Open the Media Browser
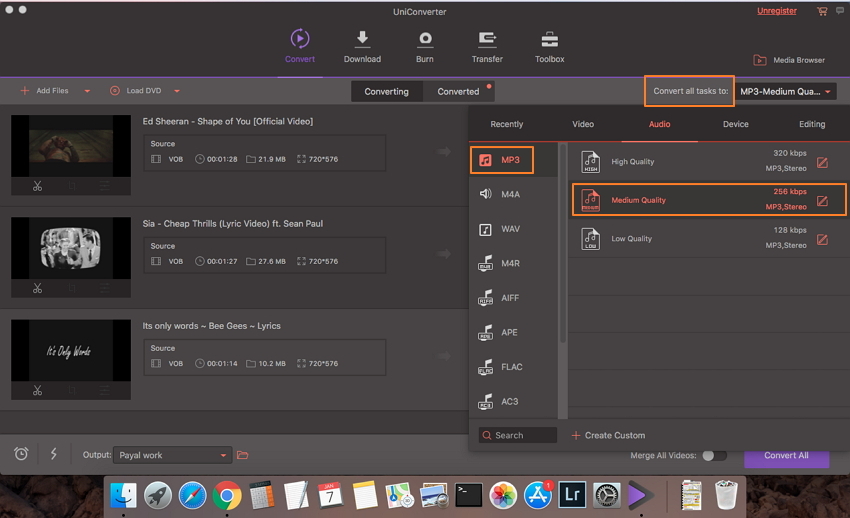Viewport: 850px width, 518px height. click(789, 60)
